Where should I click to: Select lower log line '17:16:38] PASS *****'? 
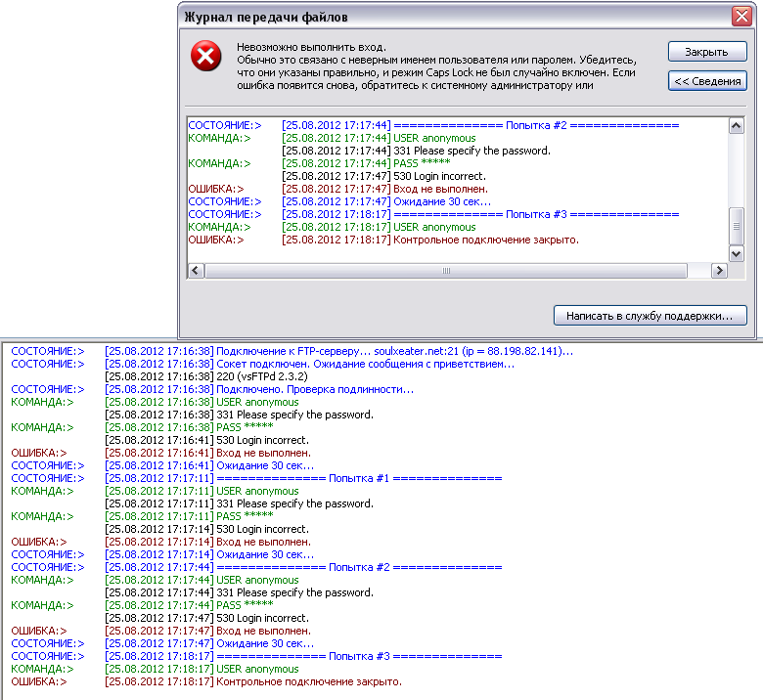click(x=142, y=427)
